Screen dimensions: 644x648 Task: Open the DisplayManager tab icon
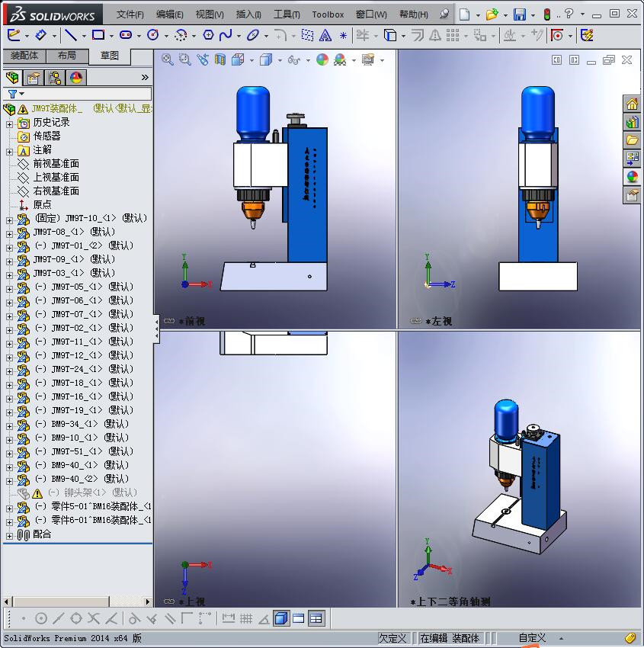coord(76,78)
